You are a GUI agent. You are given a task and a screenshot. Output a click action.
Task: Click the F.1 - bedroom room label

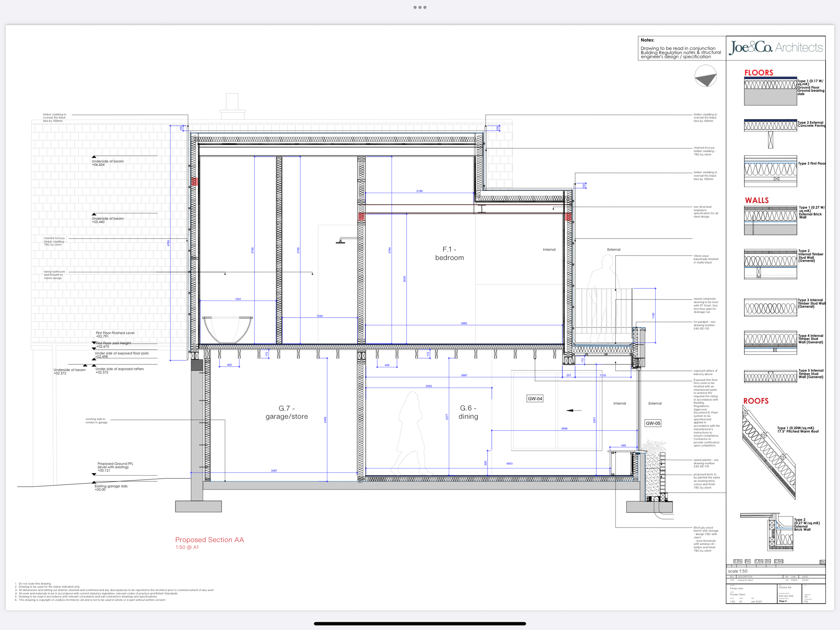(x=449, y=253)
